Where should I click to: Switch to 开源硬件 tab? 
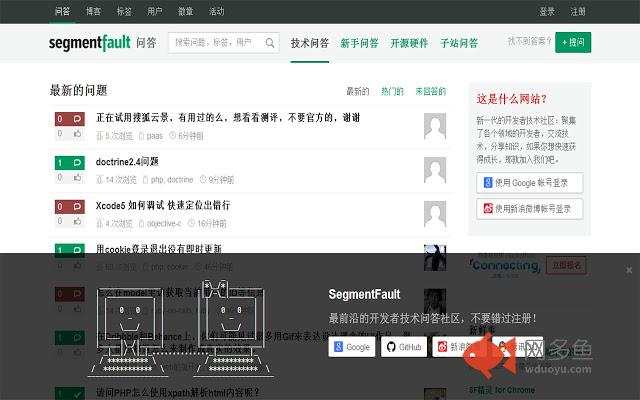(x=409, y=43)
